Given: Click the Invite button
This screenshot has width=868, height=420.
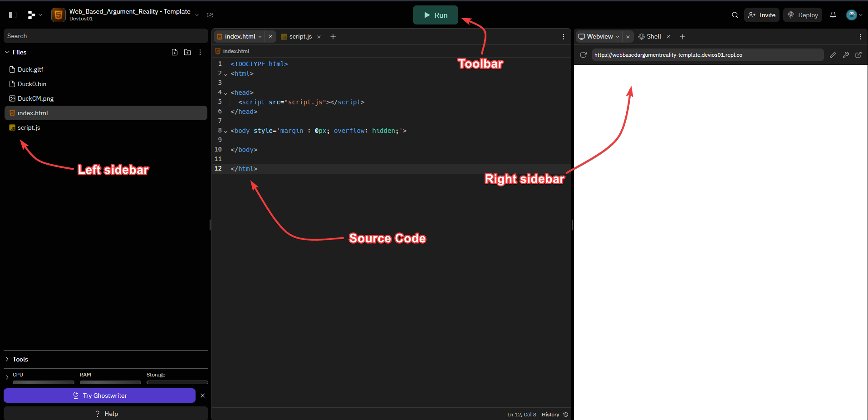Looking at the screenshot, I should pos(762,15).
